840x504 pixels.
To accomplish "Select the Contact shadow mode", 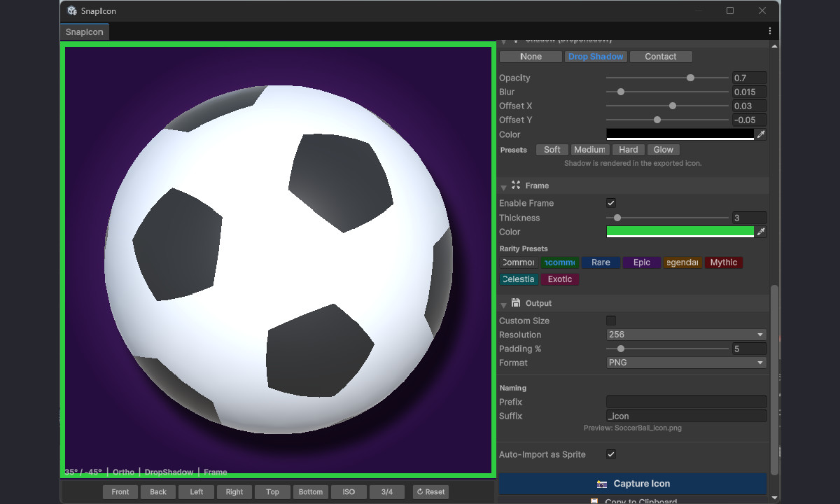I will tap(661, 57).
